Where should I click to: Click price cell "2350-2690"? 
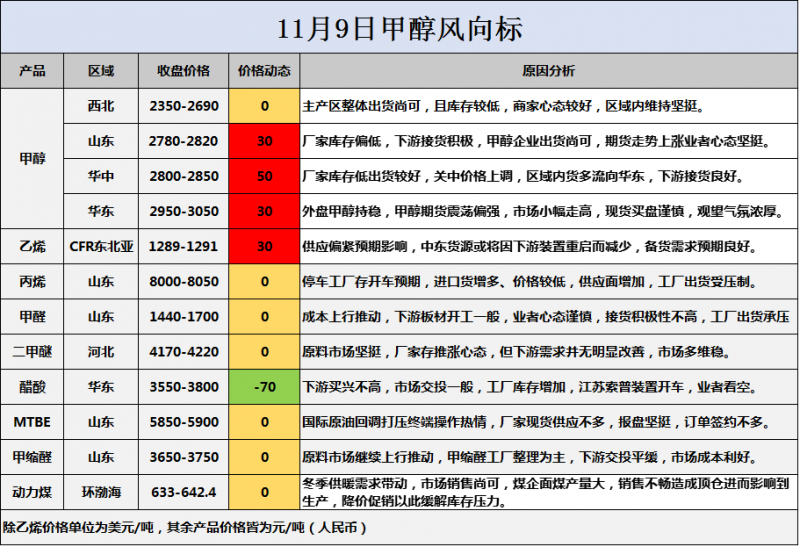pyautogui.click(x=184, y=106)
